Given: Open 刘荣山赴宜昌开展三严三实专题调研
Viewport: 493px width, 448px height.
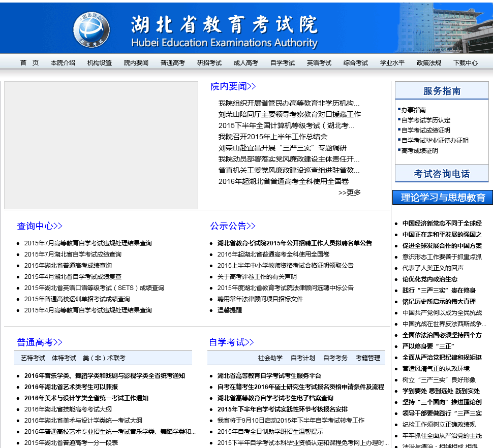Looking at the screenshot, I should (283, 148).
